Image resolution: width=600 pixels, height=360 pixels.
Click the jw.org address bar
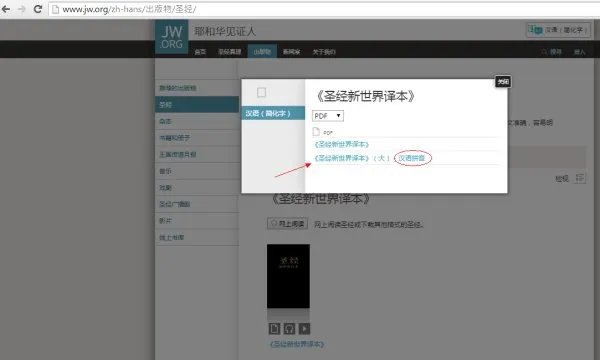(x=325, y=9)
